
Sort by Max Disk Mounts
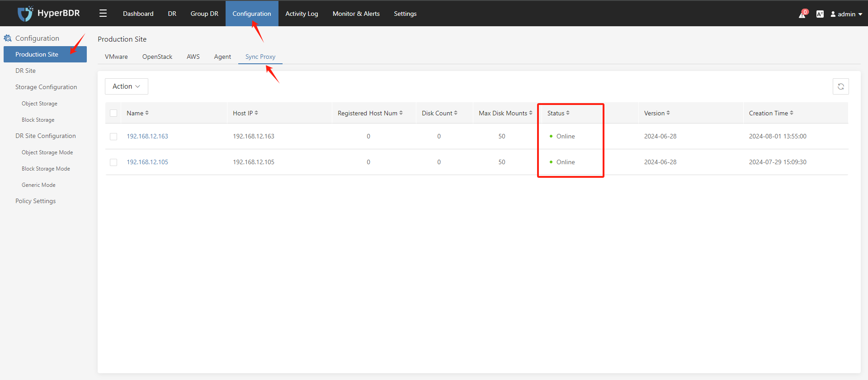[531, 113]
